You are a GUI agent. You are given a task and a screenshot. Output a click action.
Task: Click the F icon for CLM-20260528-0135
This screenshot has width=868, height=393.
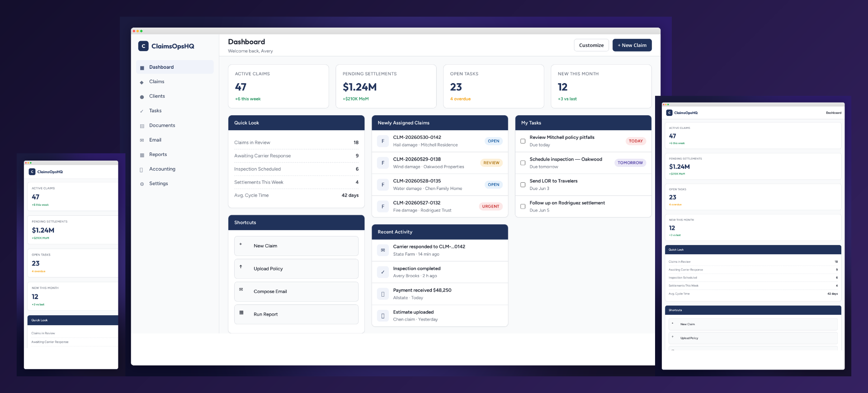pos(383,185)
